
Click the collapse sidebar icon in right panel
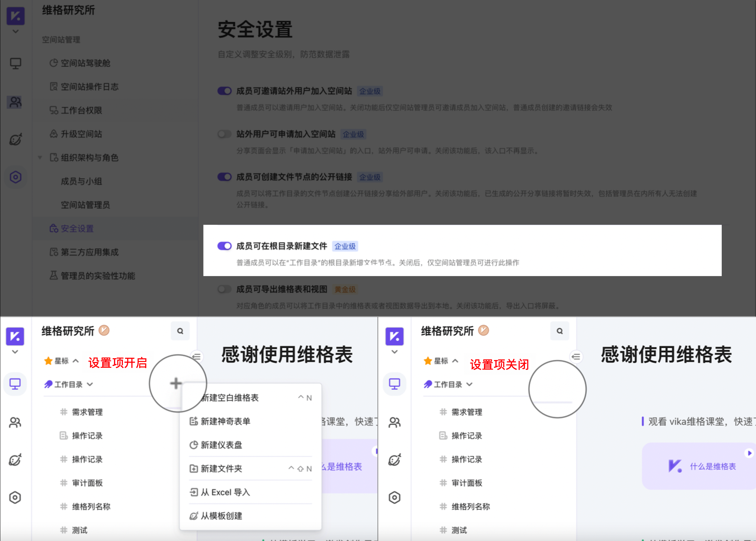coord(576,357)
